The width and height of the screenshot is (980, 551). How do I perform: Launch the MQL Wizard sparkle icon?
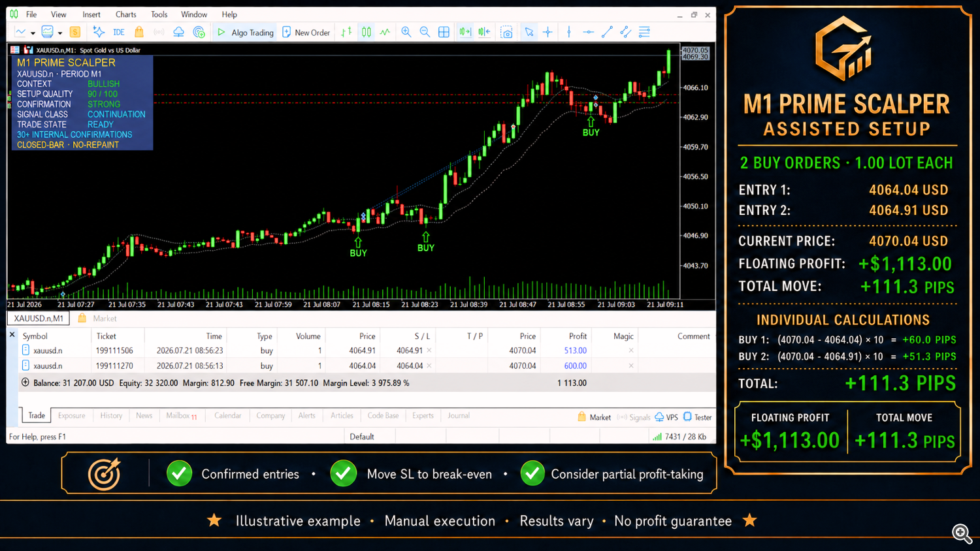(99, 32)
